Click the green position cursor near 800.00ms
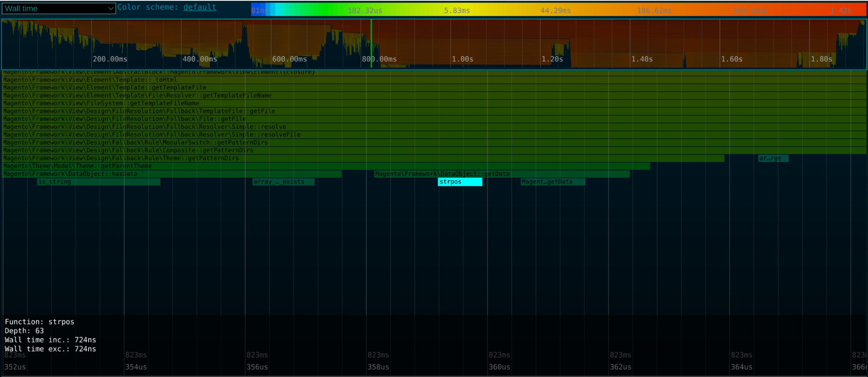868x377 pixels. pyautogui.click(x=371, y=43)
